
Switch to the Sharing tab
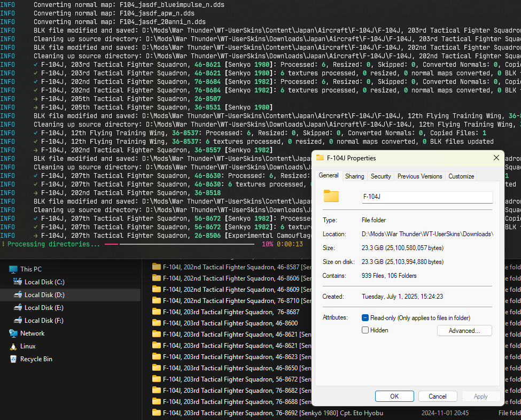(x=354, y=176)
